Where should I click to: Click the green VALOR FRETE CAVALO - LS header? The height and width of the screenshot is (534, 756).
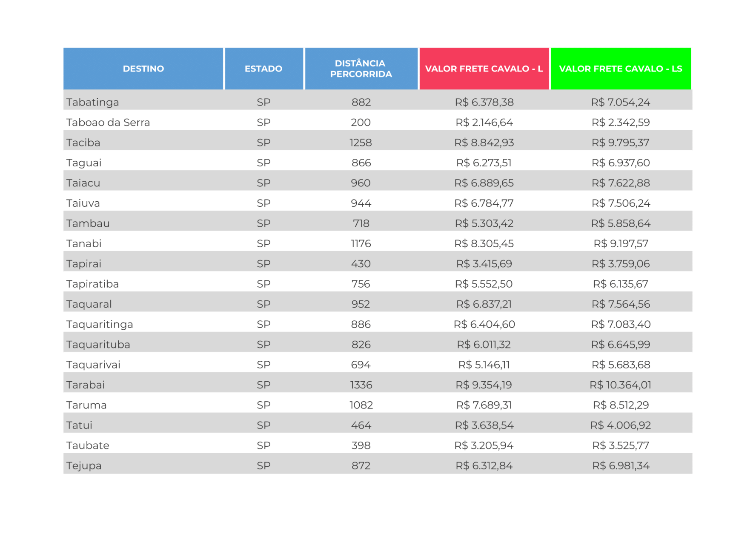pyautogui.click(x=620, y=69)
